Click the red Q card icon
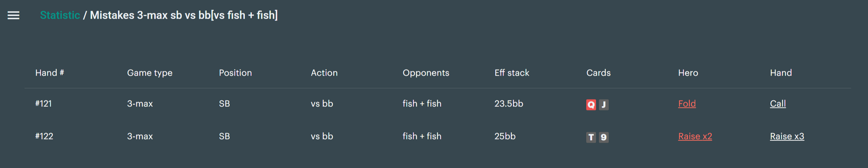 tap(591, 105)
